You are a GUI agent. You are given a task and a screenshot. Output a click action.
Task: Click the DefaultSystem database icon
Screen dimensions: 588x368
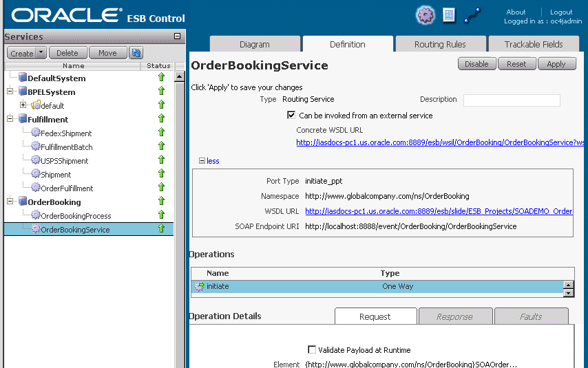pos(23,78)
